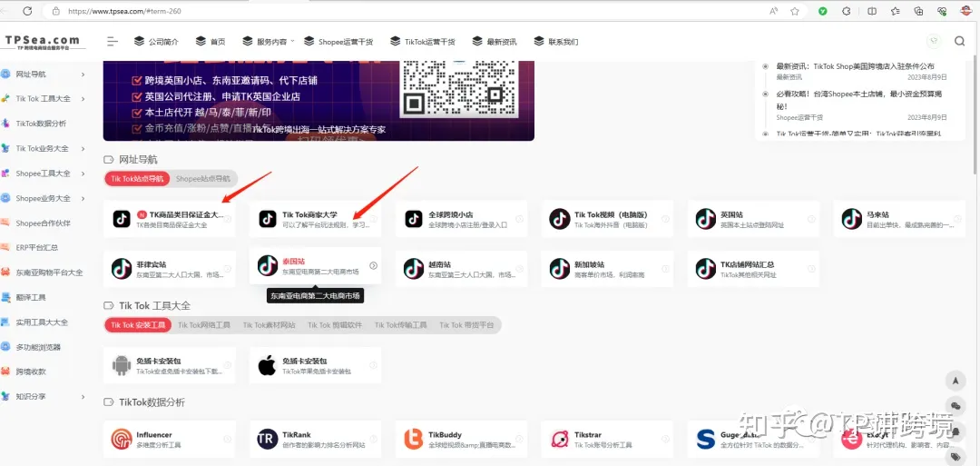Screen dimensions: 980x466
Task: Click the TikTok icon on 菲律宾站 card
Action: [122, 268]
